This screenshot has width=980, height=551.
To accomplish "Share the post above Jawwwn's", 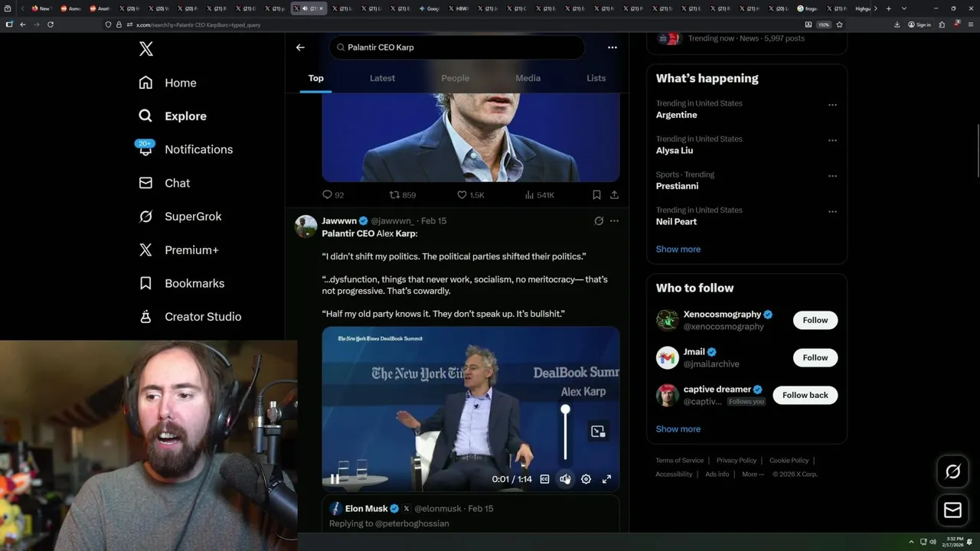I will tap(614, 195).
